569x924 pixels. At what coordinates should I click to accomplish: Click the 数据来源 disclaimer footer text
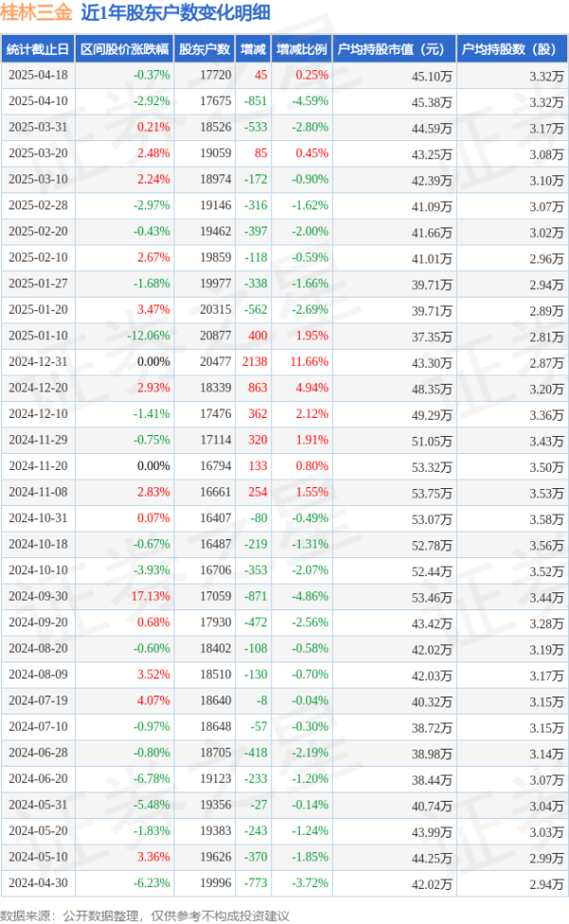point(145,915)
